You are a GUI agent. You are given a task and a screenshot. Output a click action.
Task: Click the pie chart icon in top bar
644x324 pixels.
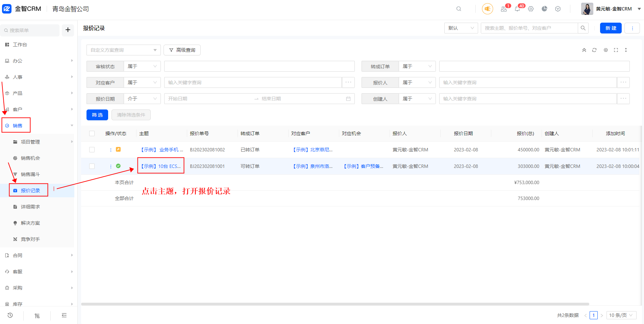click(544, 9)
